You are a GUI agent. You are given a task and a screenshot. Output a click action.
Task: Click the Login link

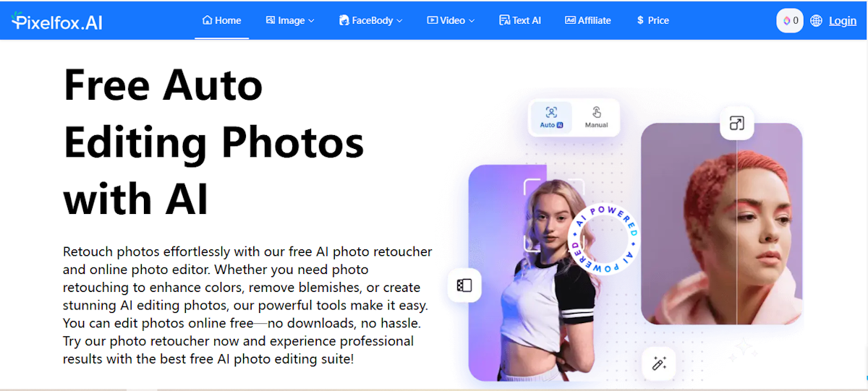point(843,21)
